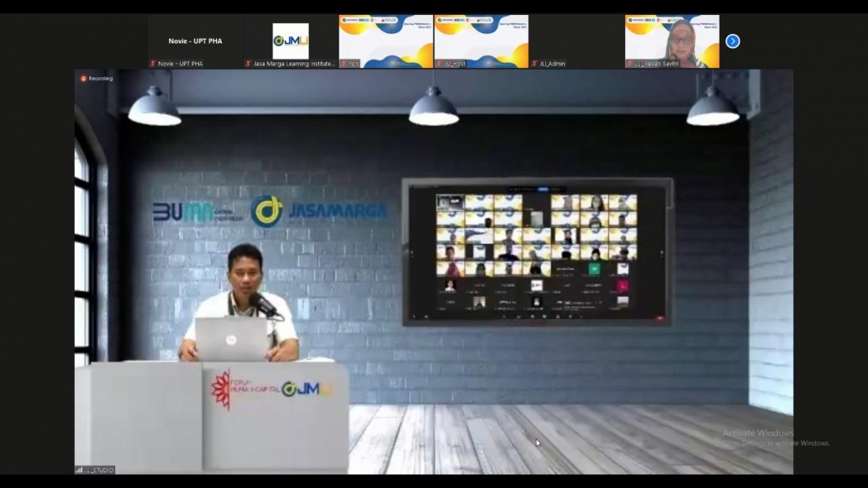Click the JLI_STUDIO speaker name label
This screenshot has height=488, width=868.
point(99,470)
